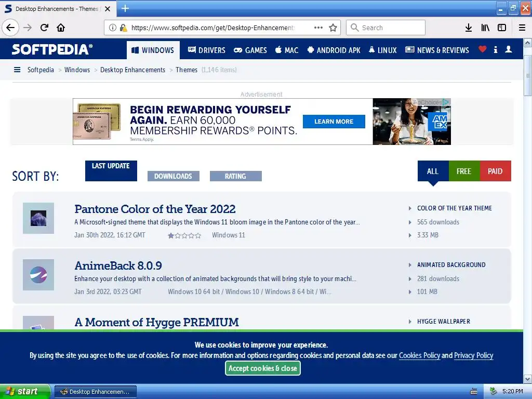Click the page vertical scrollbar up arrow
Viewport: 532px width, 399px height.
coord(528,43)
